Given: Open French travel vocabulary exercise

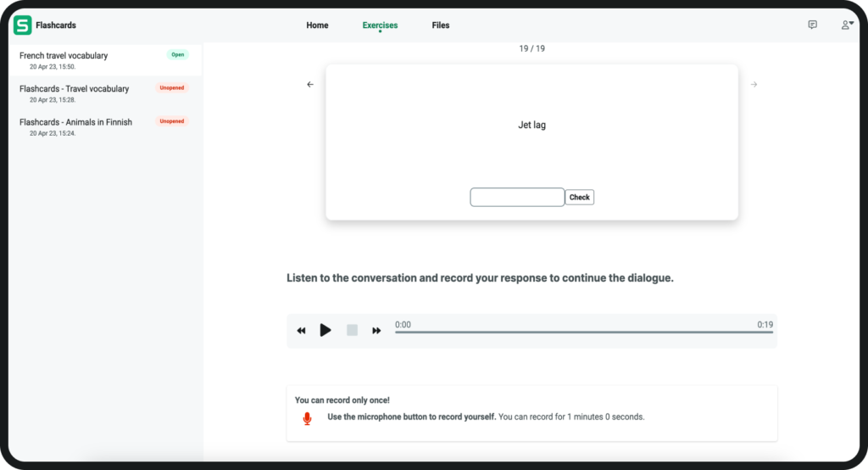Looking at the screenshot, I should [x=64, y=56].
